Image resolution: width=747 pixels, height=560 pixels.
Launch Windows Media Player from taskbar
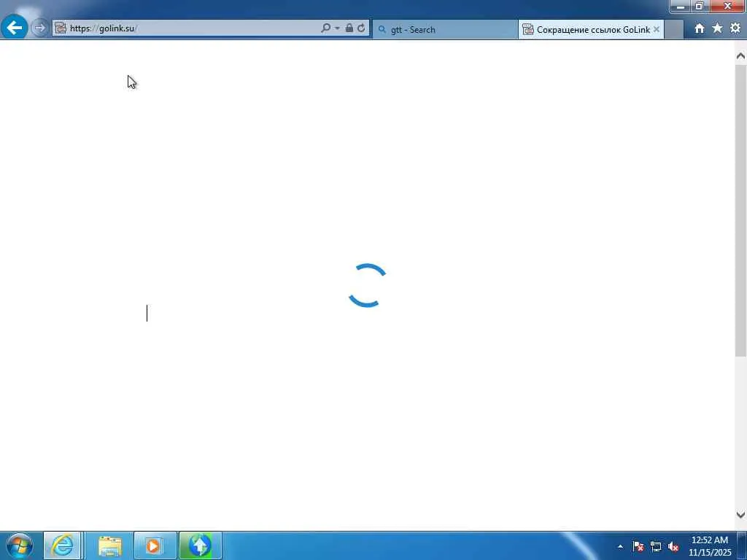click(x=155, y=545)
